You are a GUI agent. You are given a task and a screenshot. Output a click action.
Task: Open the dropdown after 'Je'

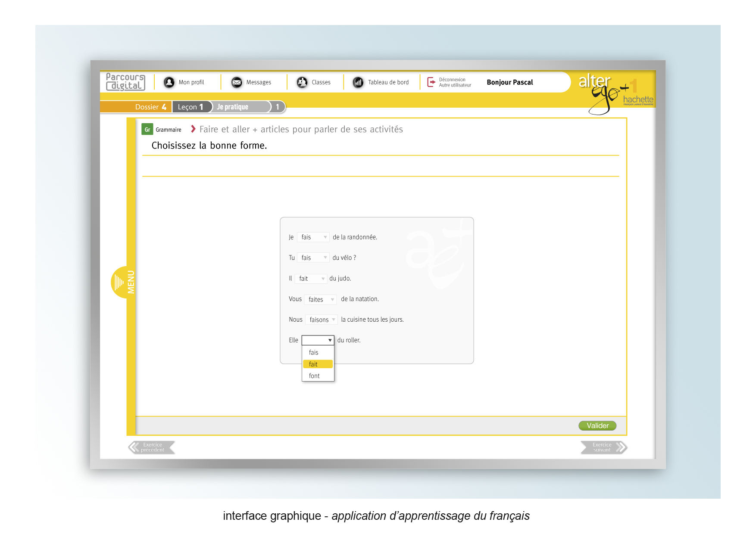[x=313, y=237]
